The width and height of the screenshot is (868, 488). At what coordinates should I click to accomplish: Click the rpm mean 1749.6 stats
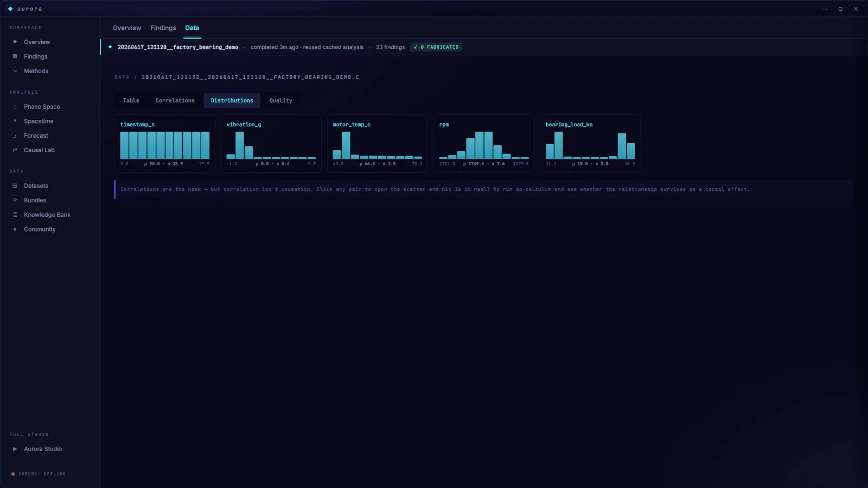(484, 164)
